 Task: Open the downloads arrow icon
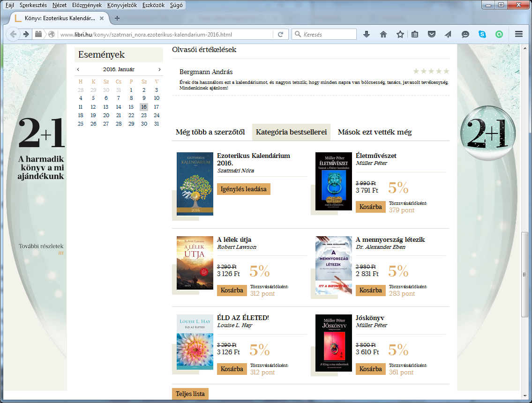click(367, 34)
